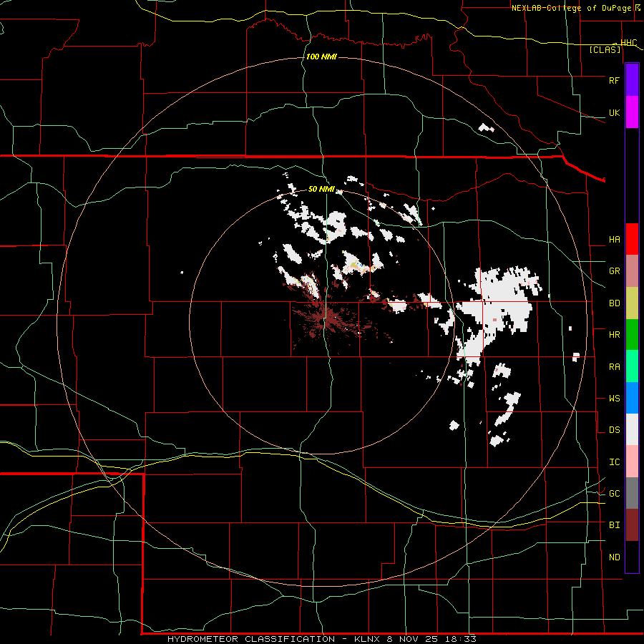Click the white DS dry snow swatch

point(632,429)
